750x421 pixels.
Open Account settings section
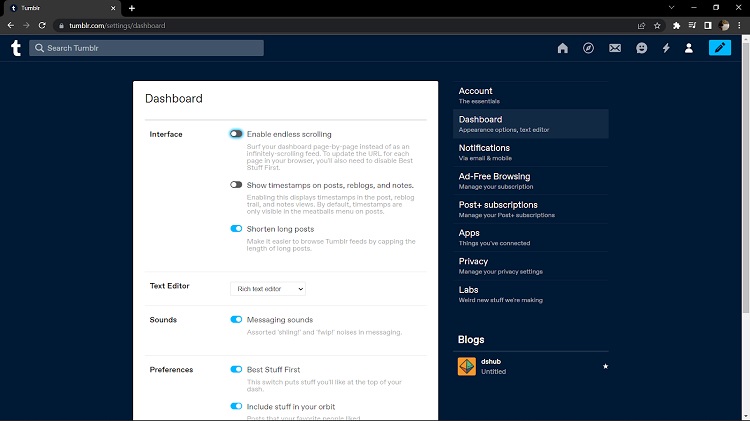coord(530,95)
